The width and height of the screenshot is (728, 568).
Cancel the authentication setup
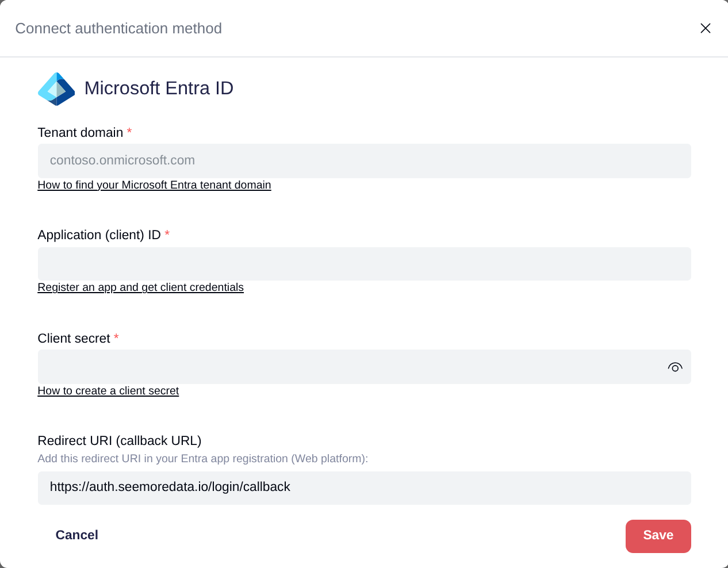(77, 535)
